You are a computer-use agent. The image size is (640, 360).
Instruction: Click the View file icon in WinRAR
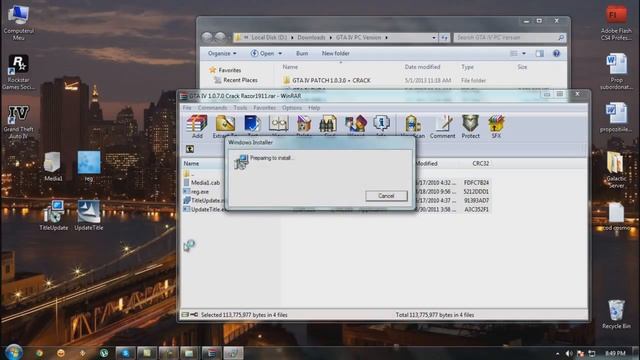278,127
